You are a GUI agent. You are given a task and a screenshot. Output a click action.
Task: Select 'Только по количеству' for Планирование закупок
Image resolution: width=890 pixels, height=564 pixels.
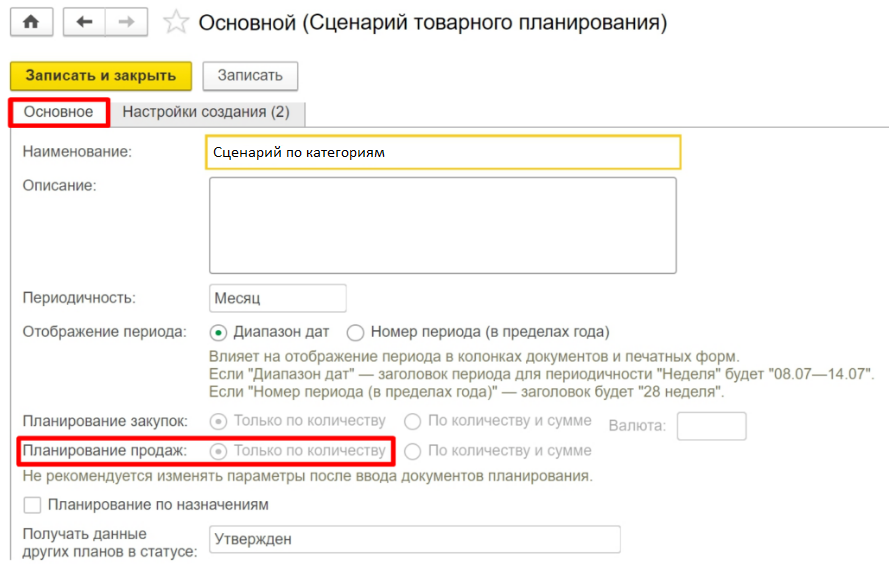(x=218, y=421)
